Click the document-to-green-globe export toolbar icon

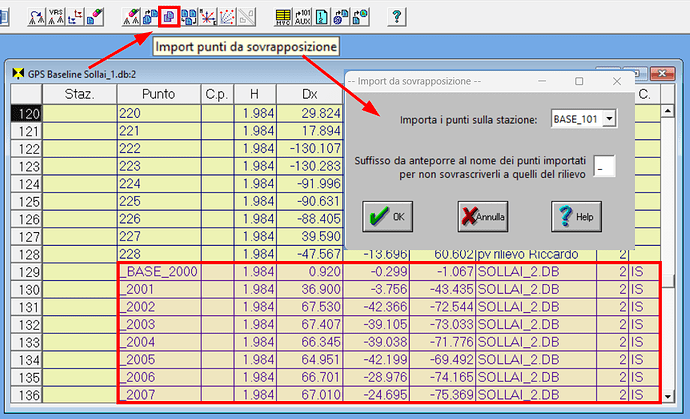[x=360, y=17]
